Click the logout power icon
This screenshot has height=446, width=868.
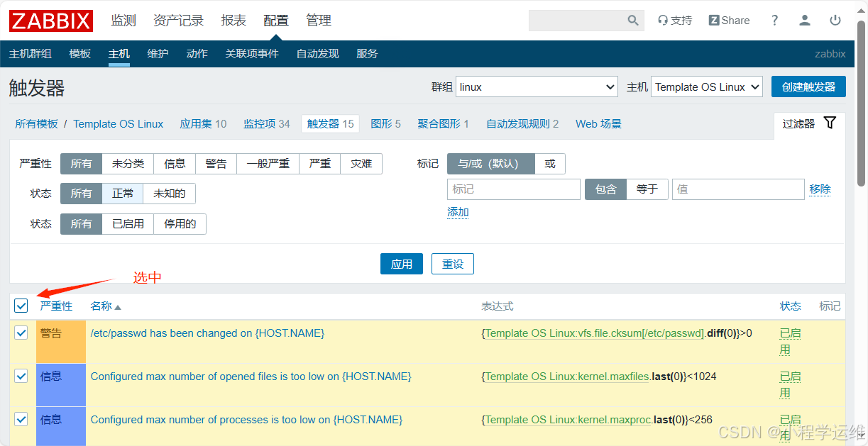[x=835, y=21]
